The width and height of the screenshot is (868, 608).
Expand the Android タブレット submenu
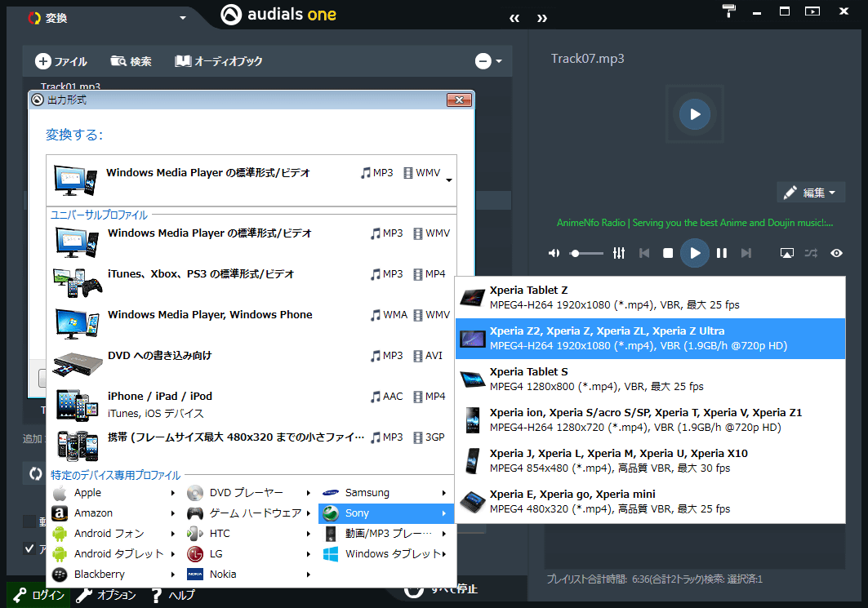[115, 554]
